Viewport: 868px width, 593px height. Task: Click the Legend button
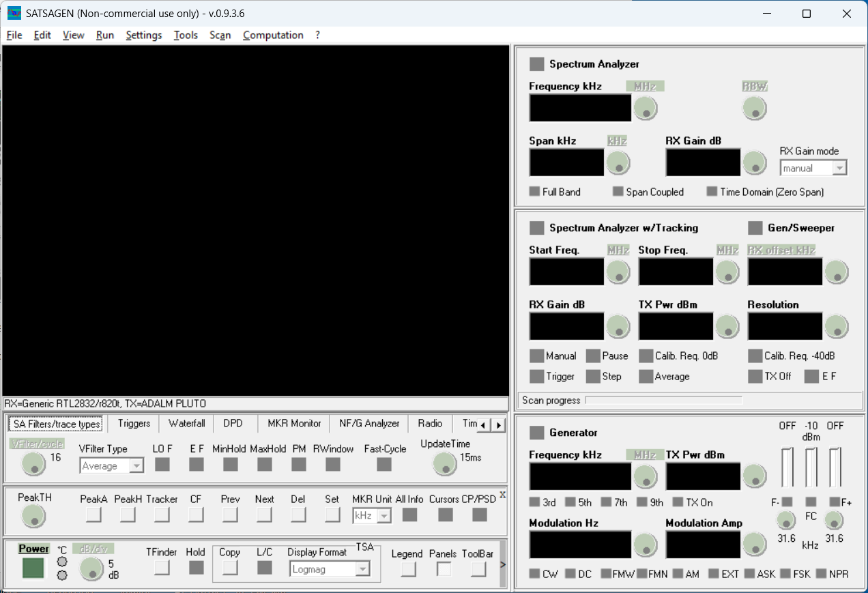click(x=408, y=568)
